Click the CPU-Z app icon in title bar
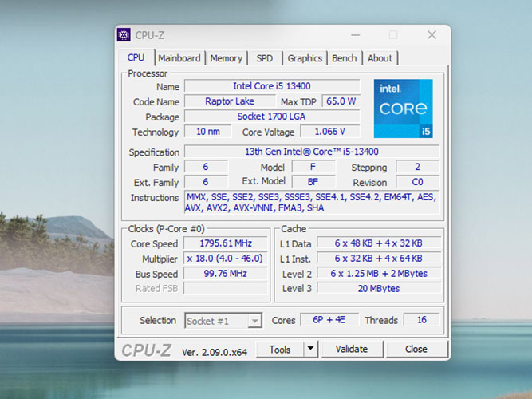This screenshot has width=532, height=399. [124, 35]
